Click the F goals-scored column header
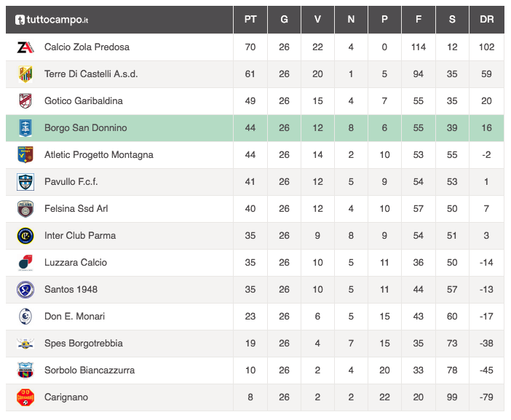511x420 pixels. click(419, 20)
